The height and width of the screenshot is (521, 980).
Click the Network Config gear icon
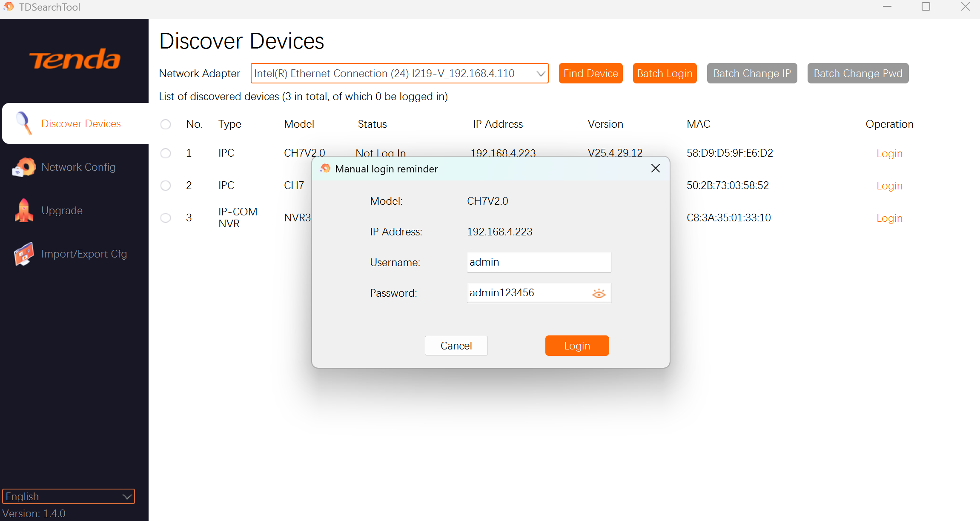pyautogui.click(x=24, y=167)
